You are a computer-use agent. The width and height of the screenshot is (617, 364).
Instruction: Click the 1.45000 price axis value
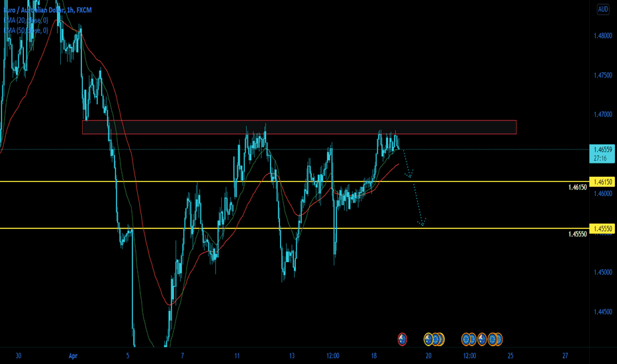point(603,272)
